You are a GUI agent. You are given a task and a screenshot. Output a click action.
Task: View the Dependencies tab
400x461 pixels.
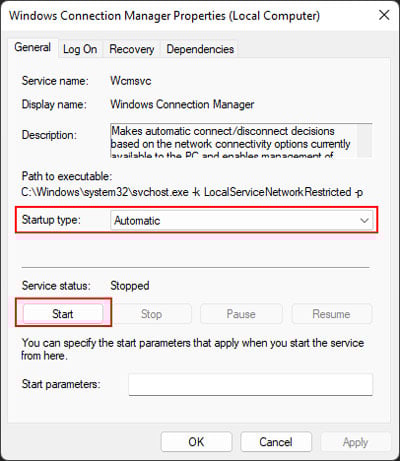[x=200, y=49]
